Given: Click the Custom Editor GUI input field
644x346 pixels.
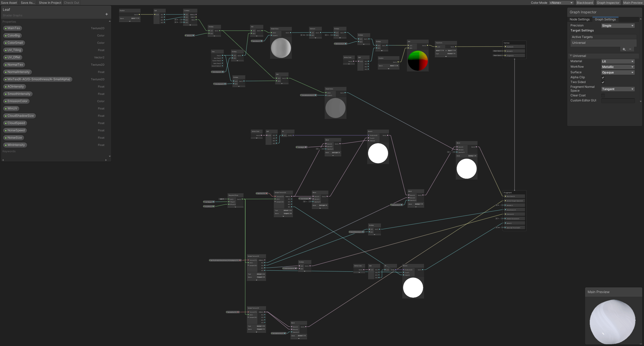Looking at the screenshot, I should pos(618,101).
